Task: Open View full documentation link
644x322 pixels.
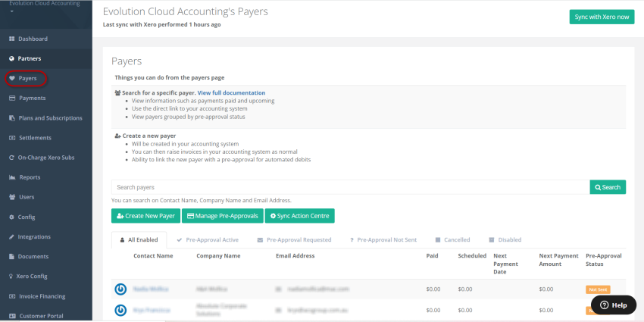Action: coord(231,93)
